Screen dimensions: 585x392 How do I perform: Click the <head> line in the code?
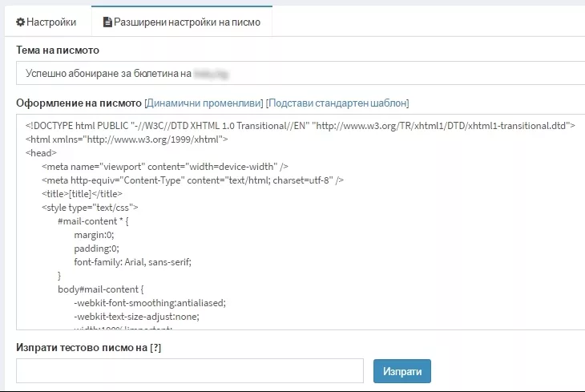click(41, 153)
